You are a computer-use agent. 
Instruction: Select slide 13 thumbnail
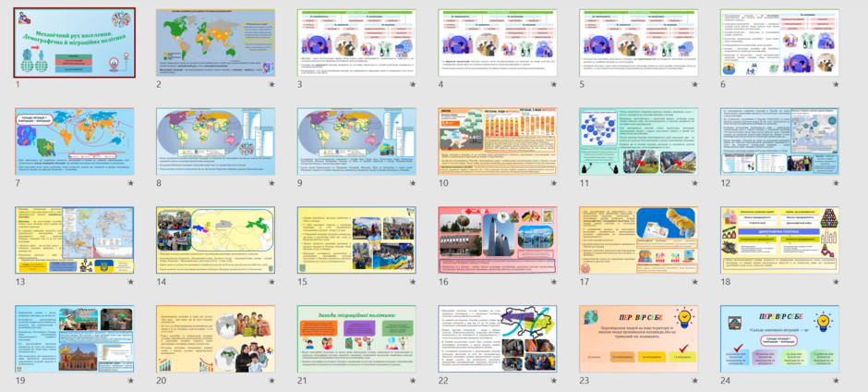[x=74, y=240]
